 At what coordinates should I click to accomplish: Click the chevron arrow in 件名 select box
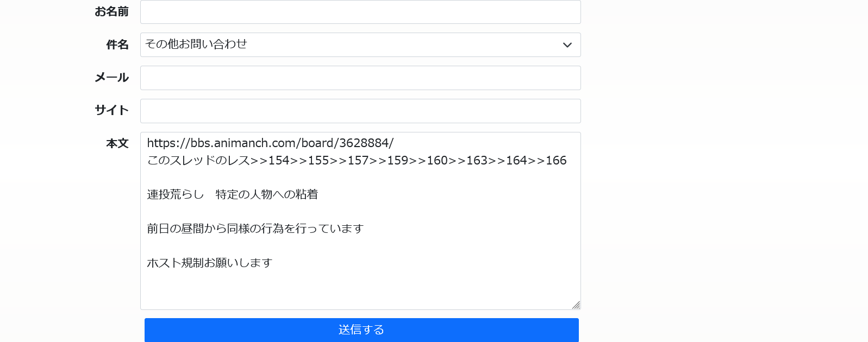click(x=567, y=45)
